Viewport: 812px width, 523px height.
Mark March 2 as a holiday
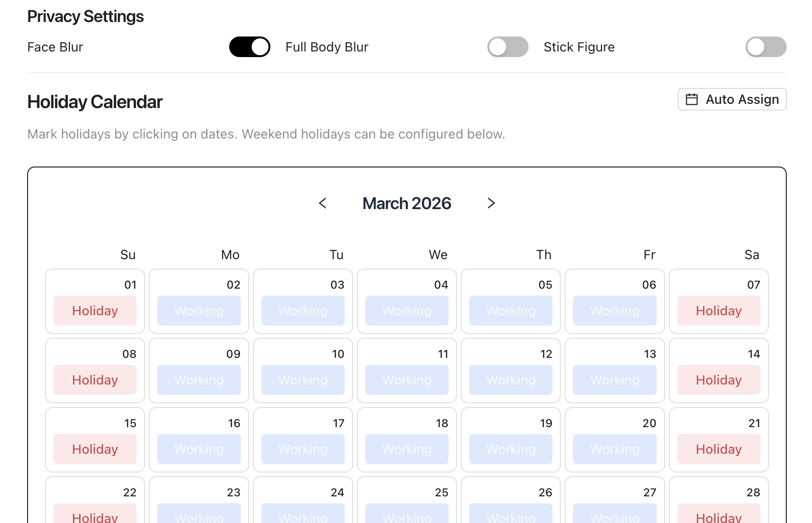point(198,311)
